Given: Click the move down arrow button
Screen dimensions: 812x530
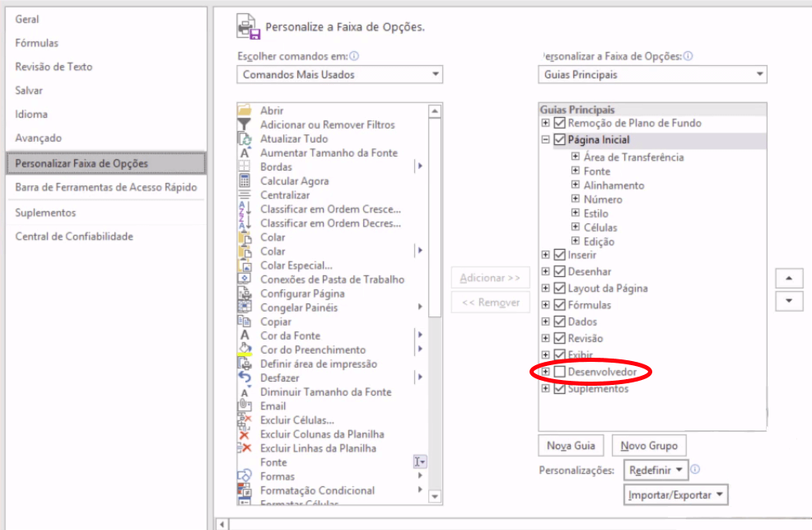Looking at the screenshot, I should coord(789,301).
